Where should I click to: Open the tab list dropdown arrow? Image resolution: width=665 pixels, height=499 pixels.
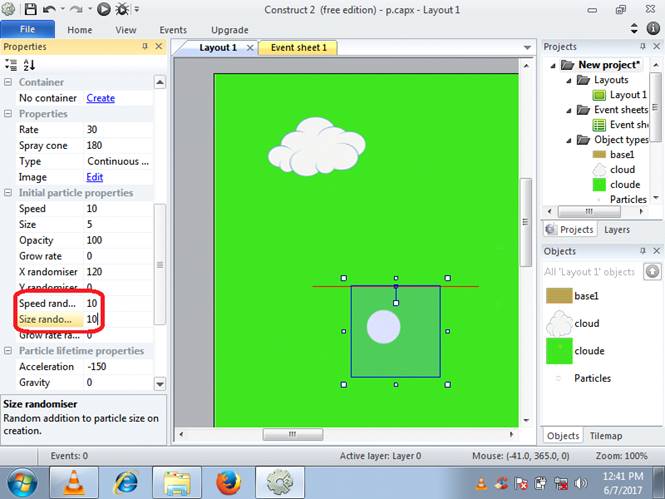pyautogui.click(x=527, y=47)
